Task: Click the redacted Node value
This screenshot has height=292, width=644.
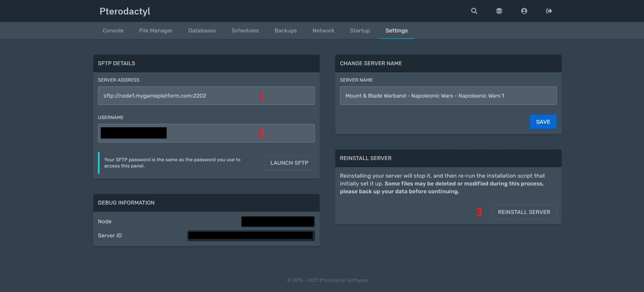Action: tap(278, 221)
